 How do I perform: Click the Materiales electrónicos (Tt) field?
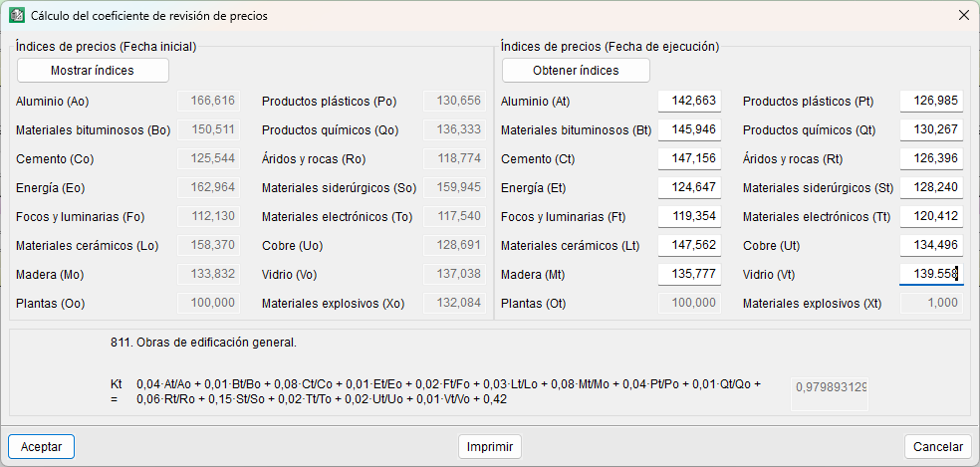coord(931,217)
